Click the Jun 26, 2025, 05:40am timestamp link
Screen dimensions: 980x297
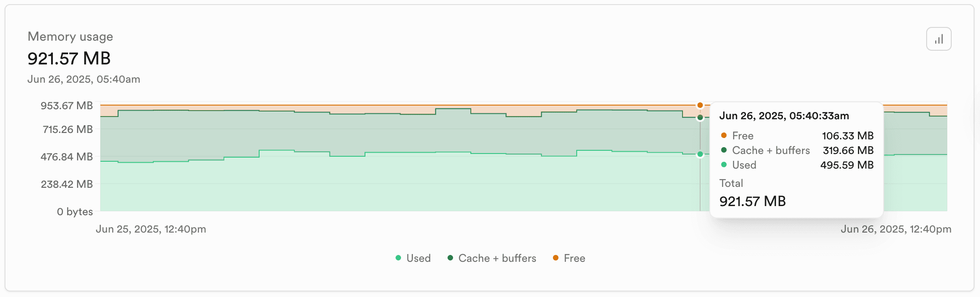point(84,79)
